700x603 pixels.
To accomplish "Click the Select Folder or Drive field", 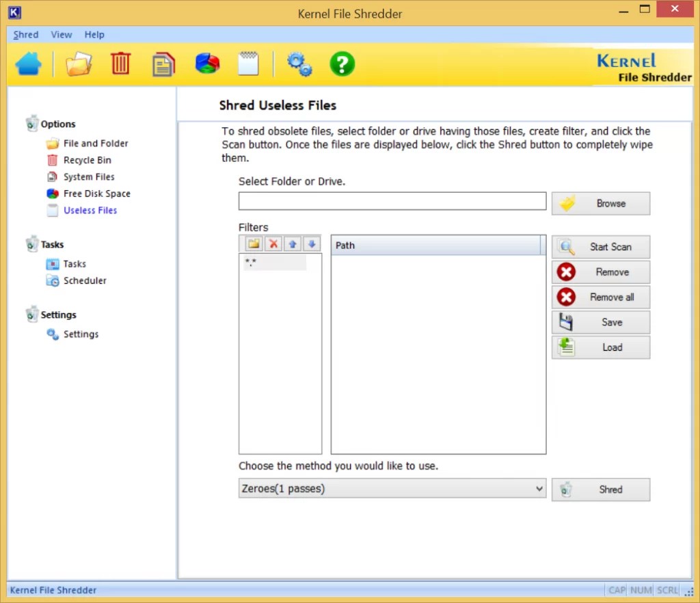I will [x=392, y=201].
